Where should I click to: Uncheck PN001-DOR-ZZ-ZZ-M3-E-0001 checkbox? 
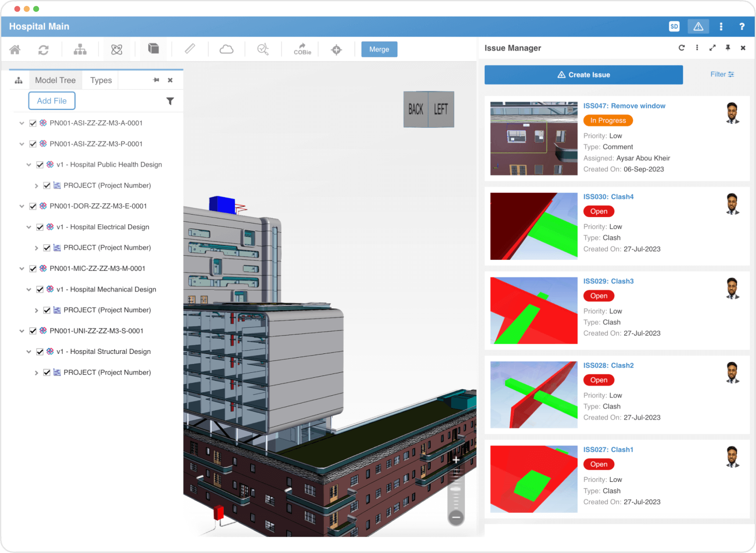33,206
